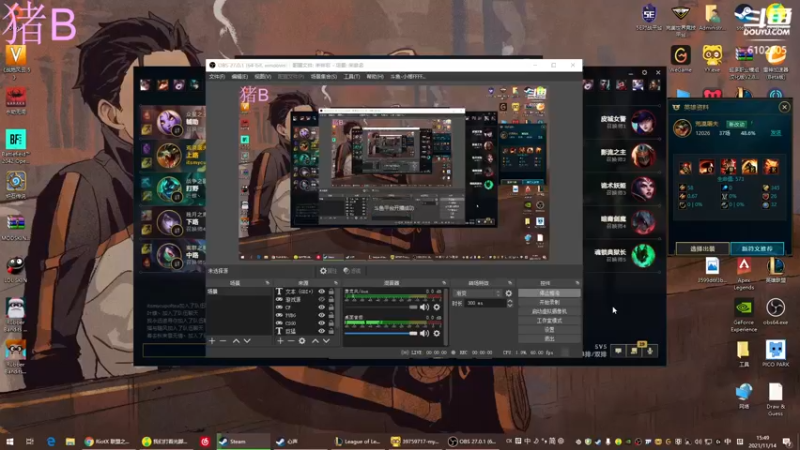Toggle visibility of the bottom text source

pos(321,331)
